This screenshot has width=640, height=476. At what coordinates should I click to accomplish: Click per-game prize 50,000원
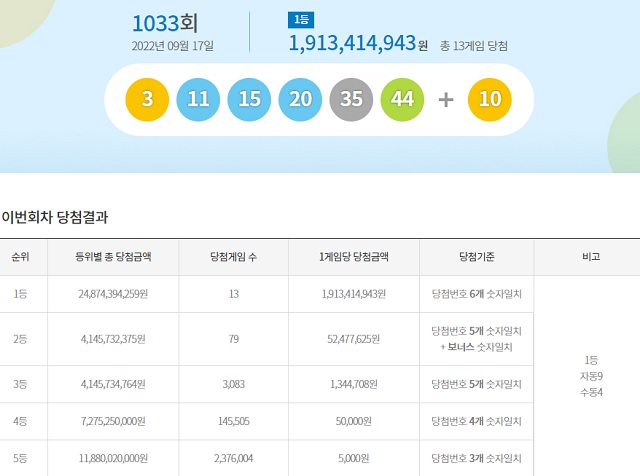click(x=354, y=421)
